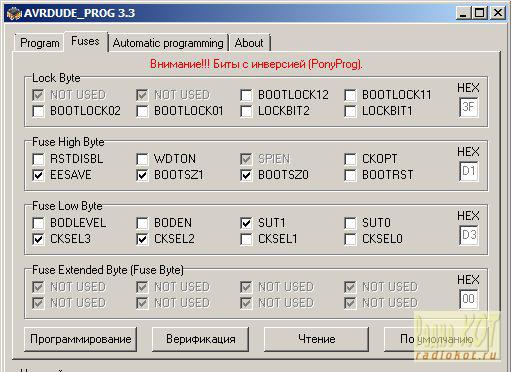The width and height of the screenshot is (511, 372).
Task: Tick the CKSEL1 checkbox
Action: [246, 239]
